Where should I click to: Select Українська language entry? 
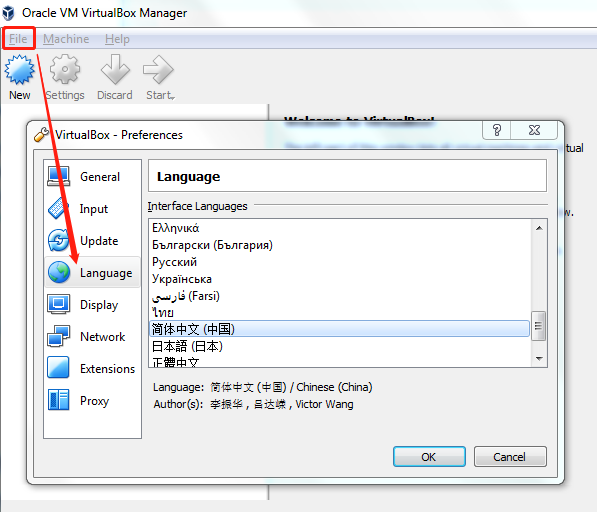339,279
